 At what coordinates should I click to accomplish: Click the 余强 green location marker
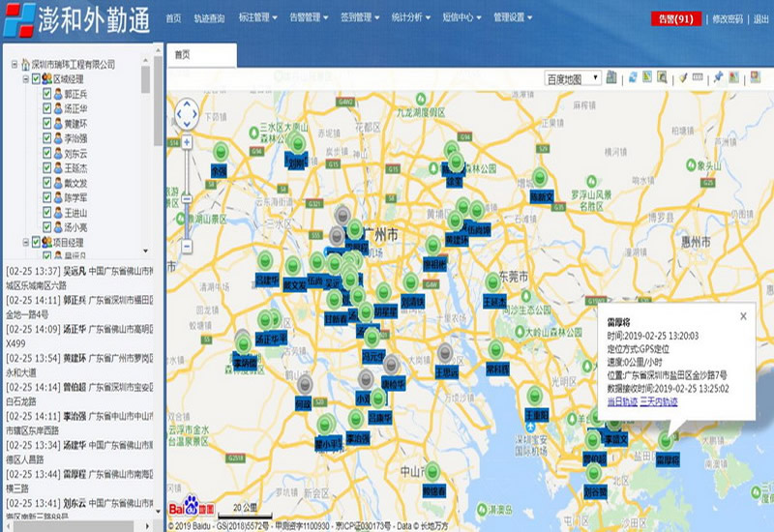[221, 152]
